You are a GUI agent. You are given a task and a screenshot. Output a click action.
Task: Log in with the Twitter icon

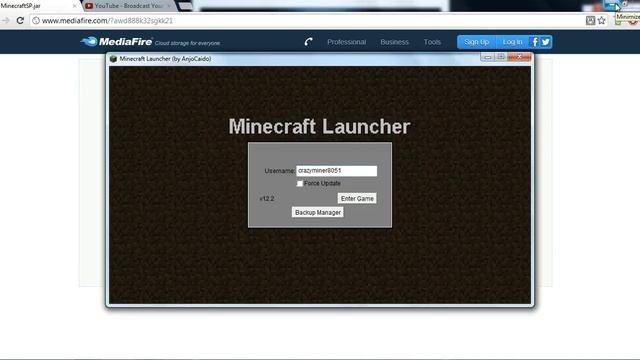(546, 42)
